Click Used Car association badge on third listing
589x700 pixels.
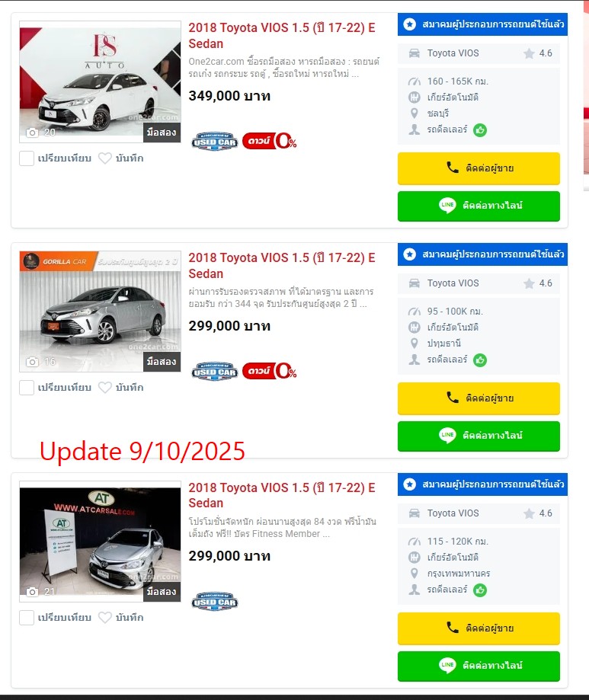point(215,602)
